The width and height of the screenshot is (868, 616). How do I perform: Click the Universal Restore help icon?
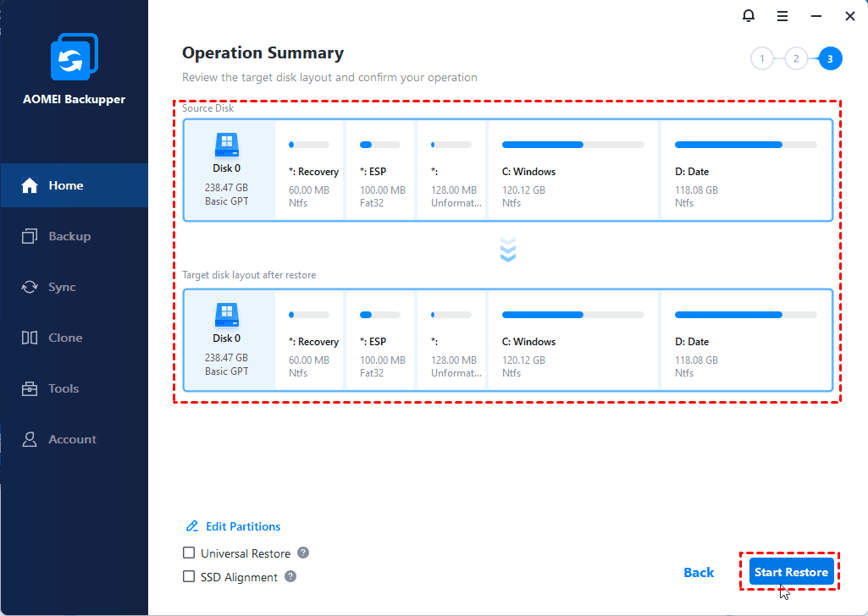(x=303, y=553)
